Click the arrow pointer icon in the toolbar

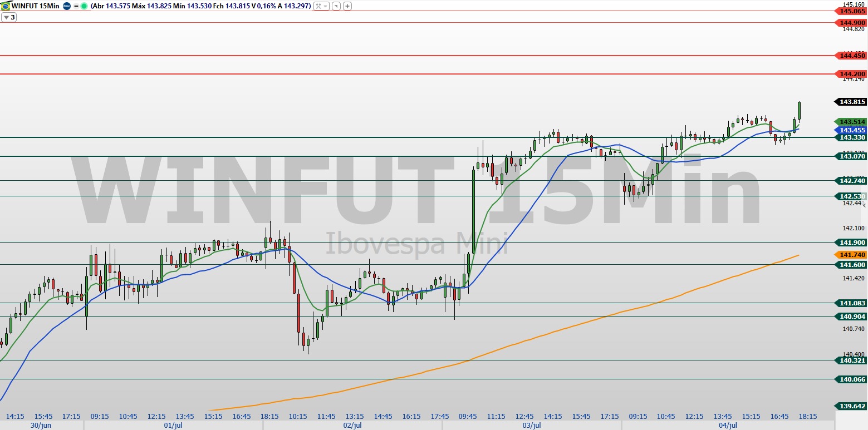click(337, 7)
